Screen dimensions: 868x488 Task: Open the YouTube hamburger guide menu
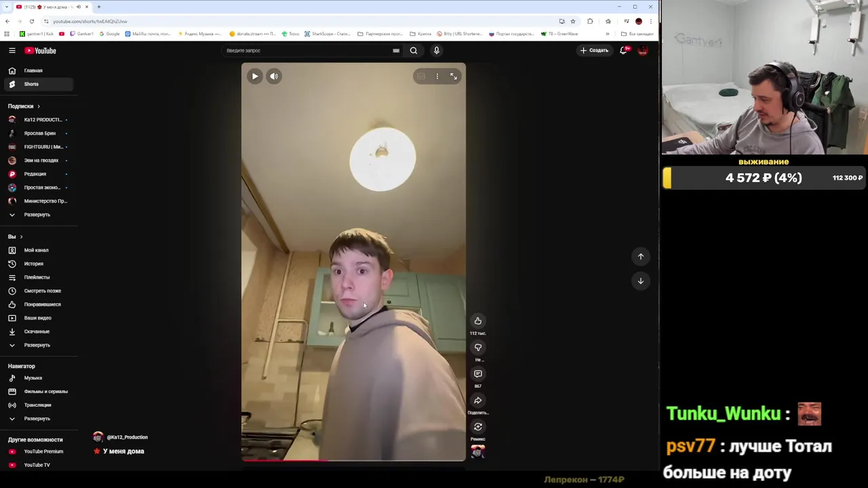[12, 50]
